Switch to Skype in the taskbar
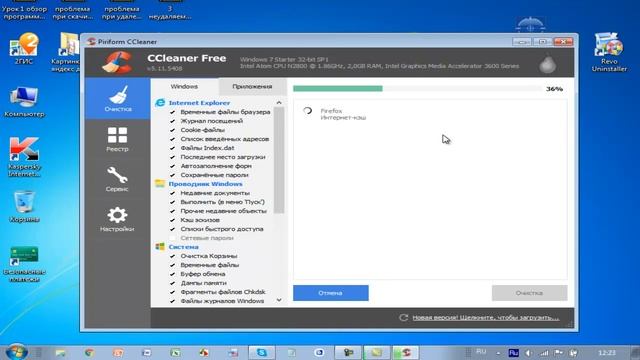 tap(262, 352)
